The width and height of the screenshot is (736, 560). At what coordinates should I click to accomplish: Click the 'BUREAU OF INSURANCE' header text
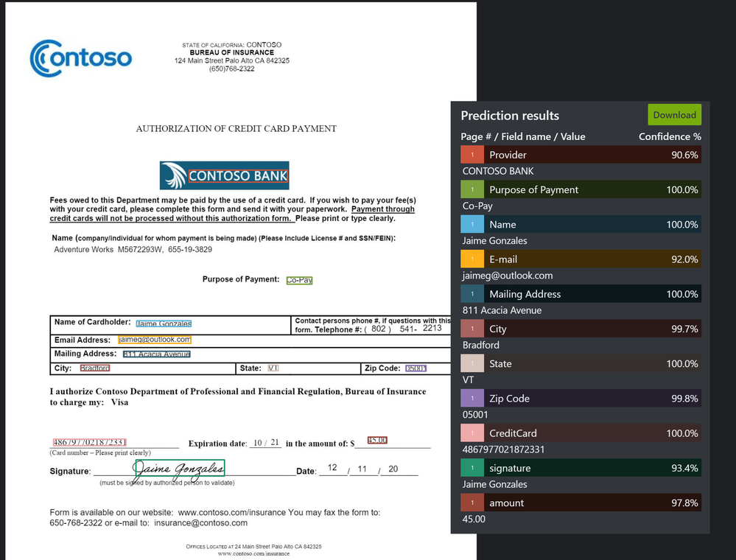[x=232, y=52]
